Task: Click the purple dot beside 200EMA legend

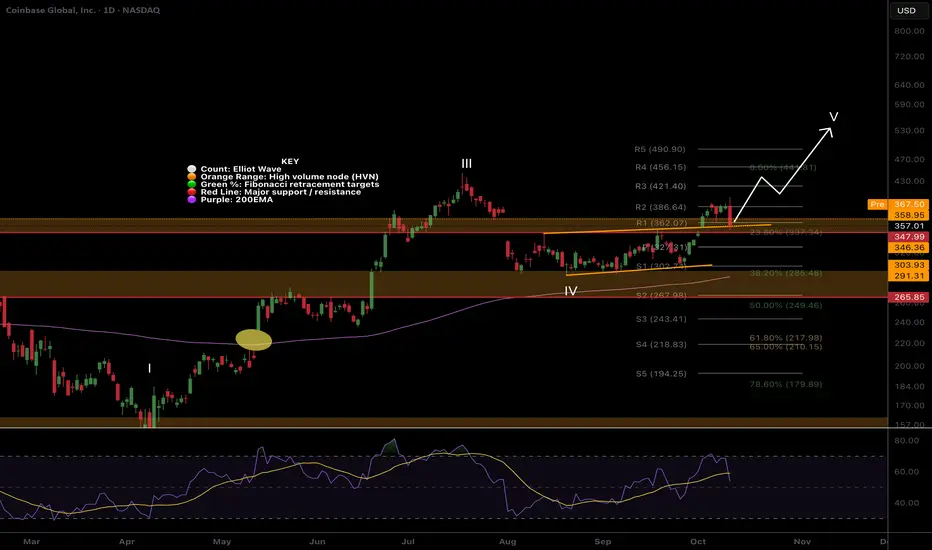Action: [191, 200]
